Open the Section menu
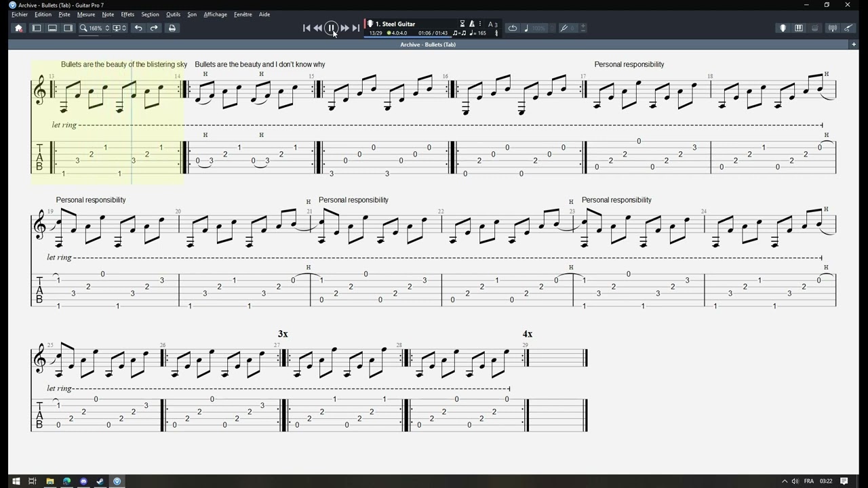This screenshot has width=868, height=488. pyautogui.click(x=150, y=14)
